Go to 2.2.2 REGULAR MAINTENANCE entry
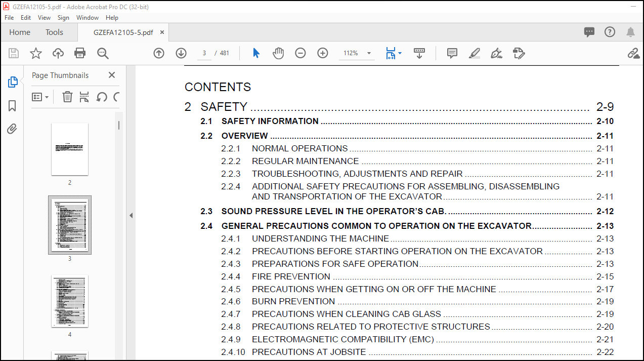644x361 pixels. (417, 161)
